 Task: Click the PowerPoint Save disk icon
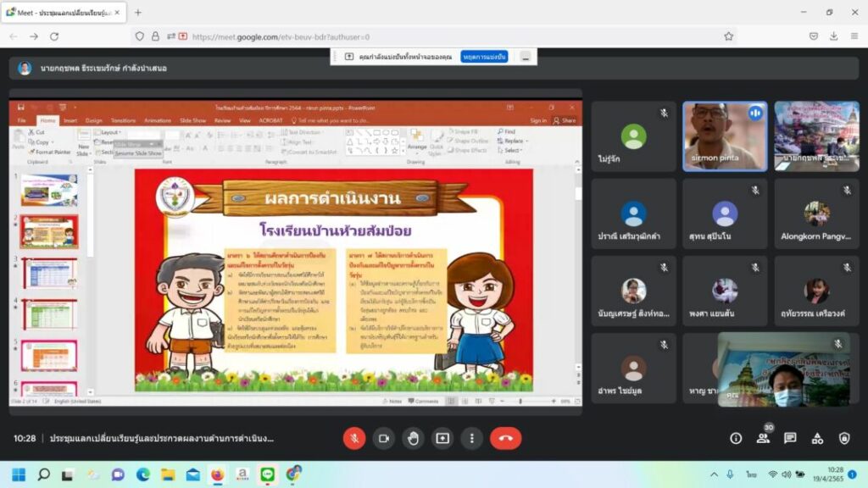(21, 108)
